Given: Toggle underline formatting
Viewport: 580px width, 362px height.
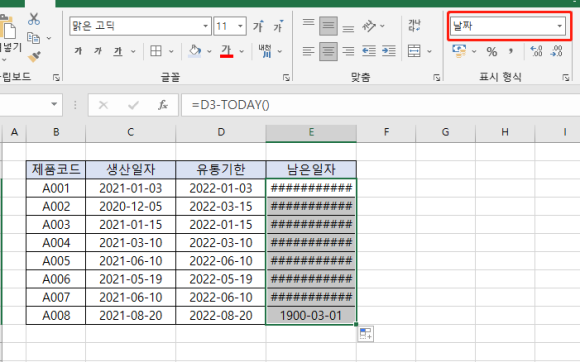Looking at the screenshot, I should tap(118, 51).
